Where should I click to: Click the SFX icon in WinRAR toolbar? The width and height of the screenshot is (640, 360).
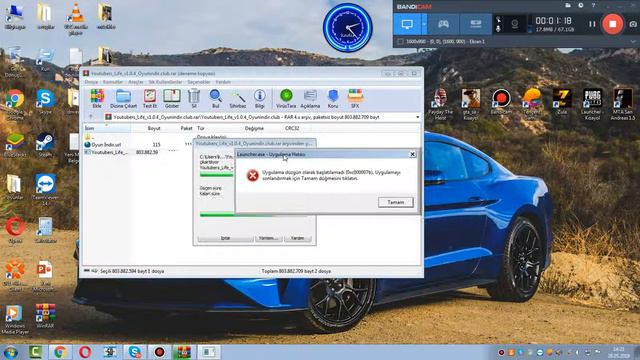(355, 99)
